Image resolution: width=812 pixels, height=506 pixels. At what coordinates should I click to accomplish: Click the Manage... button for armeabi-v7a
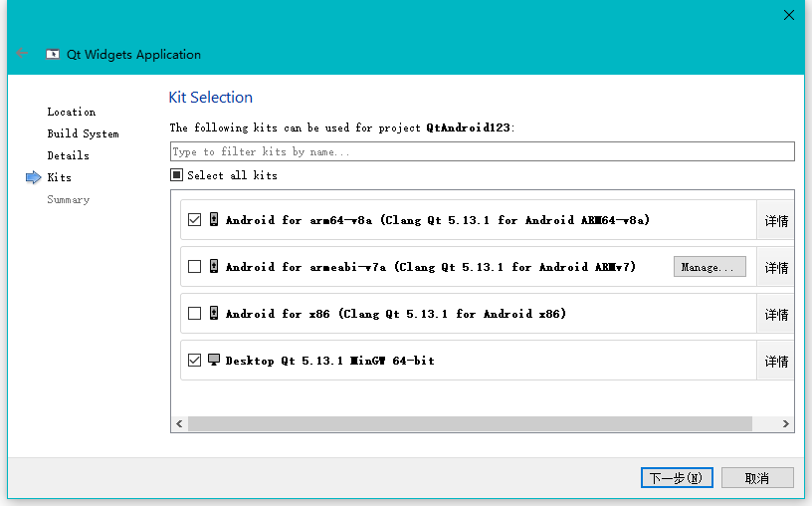coord(710,267)
